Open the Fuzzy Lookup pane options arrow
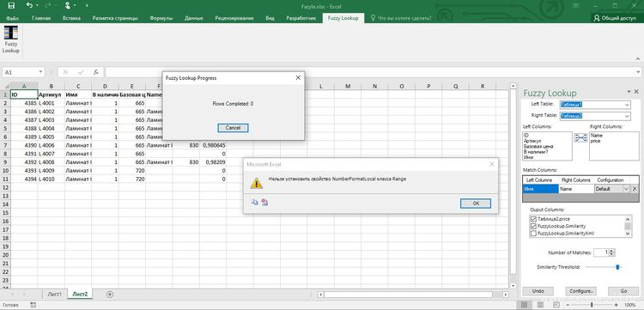The width and height of the screenshot is (644, 310). pos(629,92)
